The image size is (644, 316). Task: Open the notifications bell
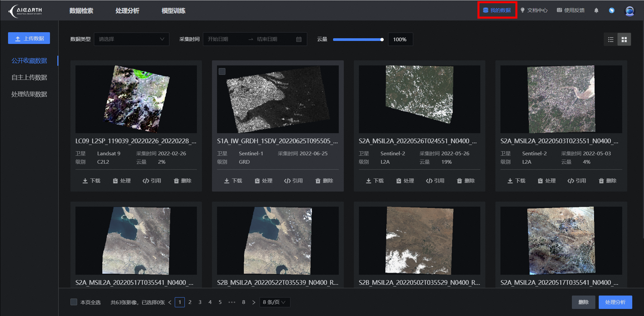pos(596,10)
